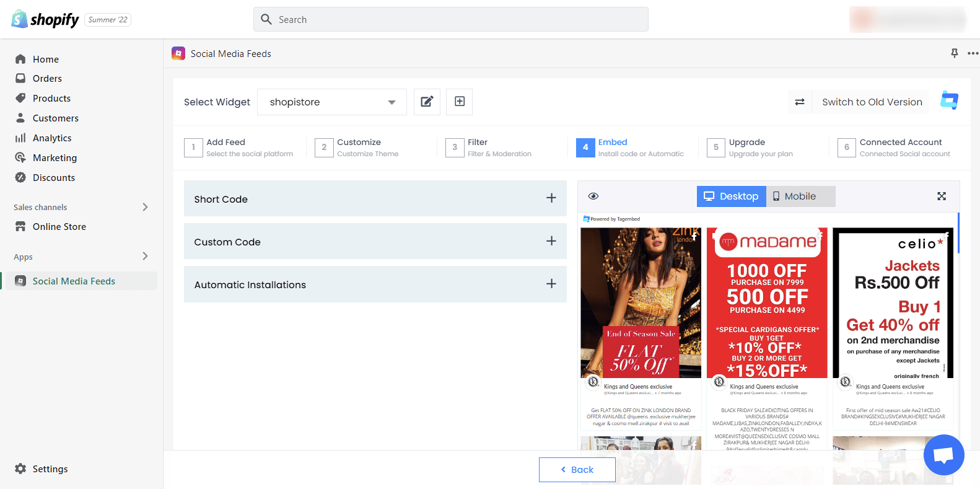The height and width of the screenshot is (489, 980).
Task: Click Powered by Tagembed link
Action: click(x=611, y=219)
